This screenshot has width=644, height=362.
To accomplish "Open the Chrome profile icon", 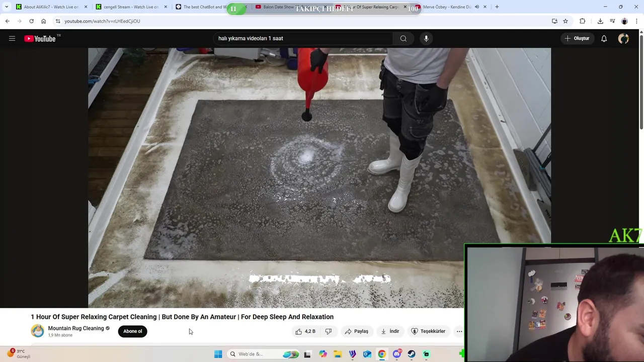I will point(624,21).
